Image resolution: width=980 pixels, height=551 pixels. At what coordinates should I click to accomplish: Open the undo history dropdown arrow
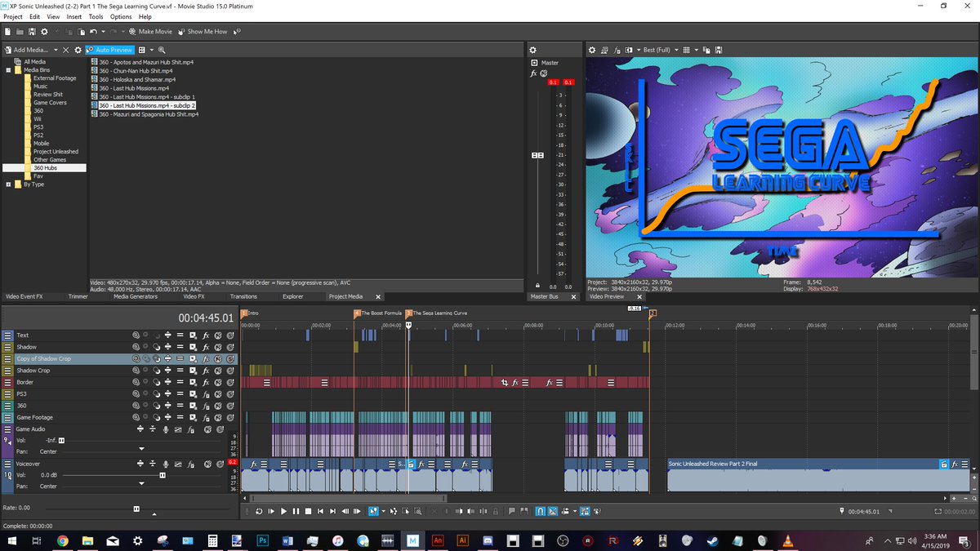coord(103,32)
